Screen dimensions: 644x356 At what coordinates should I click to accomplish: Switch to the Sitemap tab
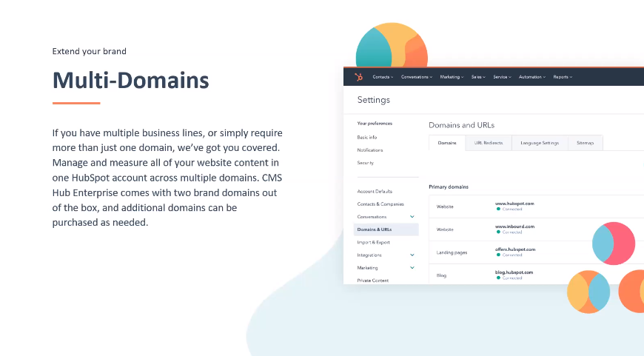[x=585, y=143]
